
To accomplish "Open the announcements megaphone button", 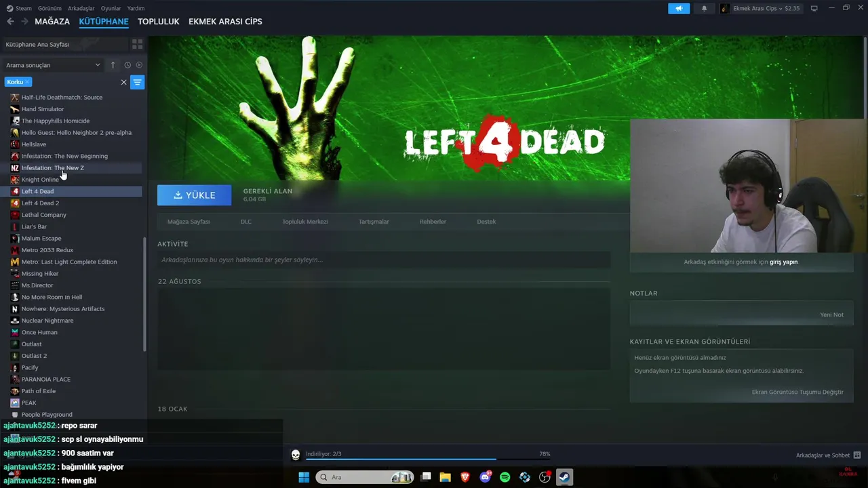I will point(679,8).
